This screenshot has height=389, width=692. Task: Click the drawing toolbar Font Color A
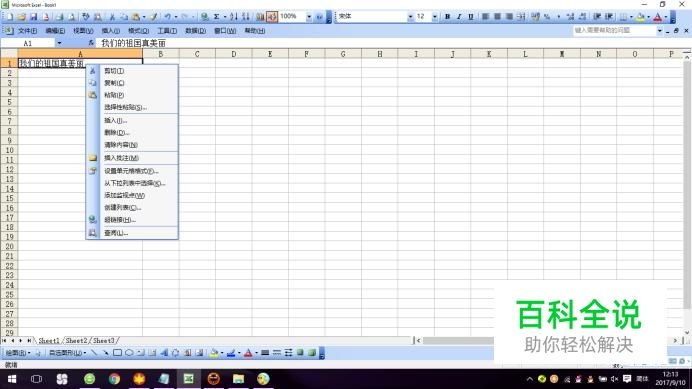248,353
